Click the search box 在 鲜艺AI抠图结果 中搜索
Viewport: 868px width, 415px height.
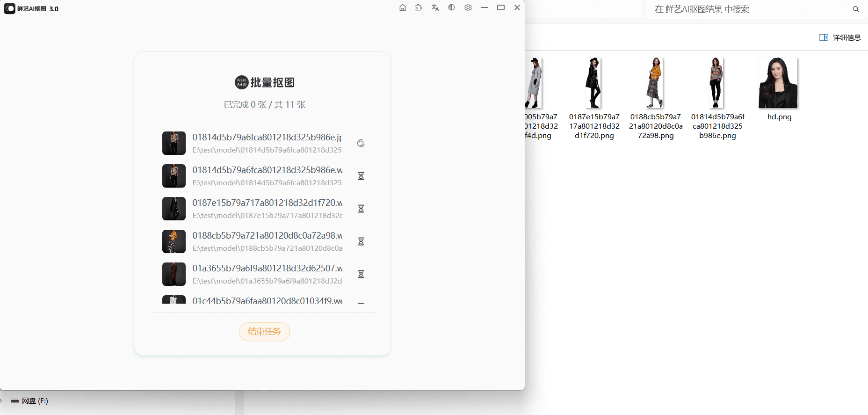point(748,9)
